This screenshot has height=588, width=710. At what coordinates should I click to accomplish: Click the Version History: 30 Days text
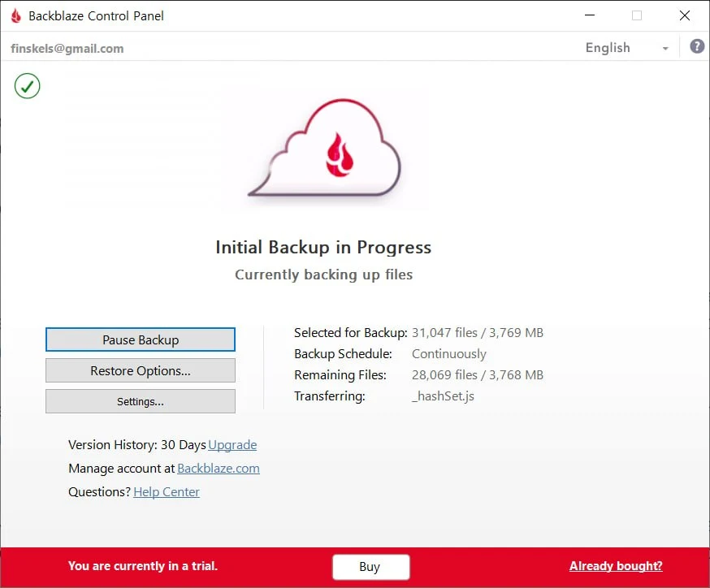[x=137, y=445]
